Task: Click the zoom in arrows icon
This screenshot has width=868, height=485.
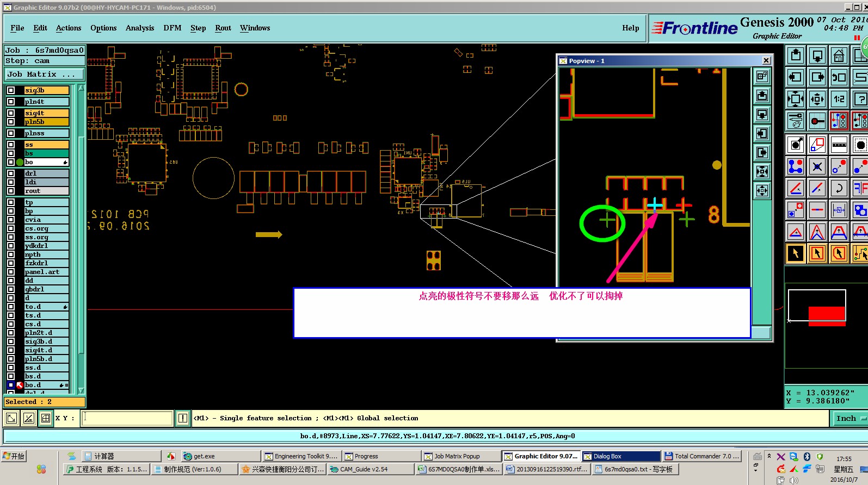Action: pos(817,99)
